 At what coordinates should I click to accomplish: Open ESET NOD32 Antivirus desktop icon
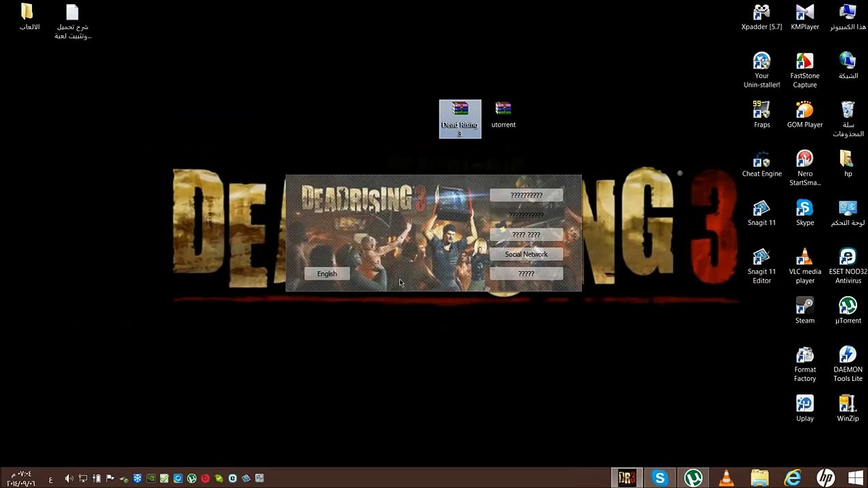click(x=848, y=266)
